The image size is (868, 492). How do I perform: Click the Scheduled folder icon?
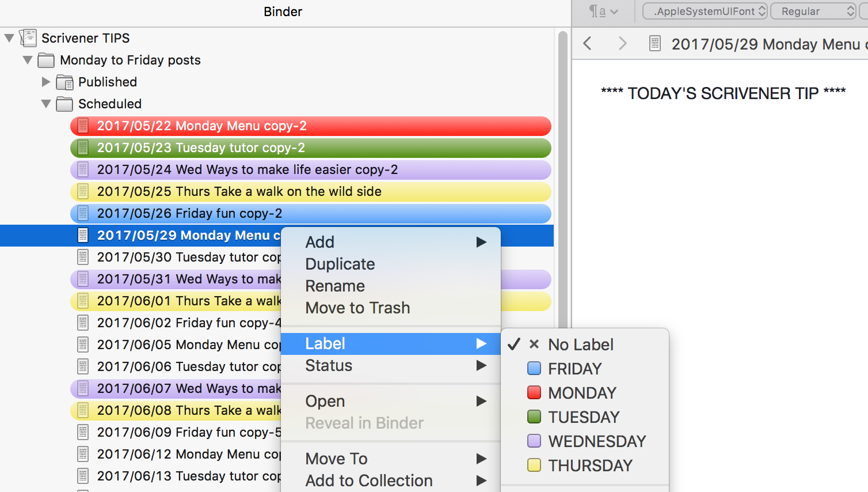coord(64,104)
